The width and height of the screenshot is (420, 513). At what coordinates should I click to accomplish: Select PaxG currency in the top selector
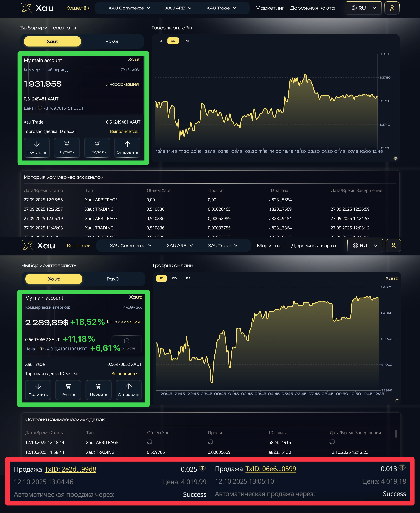pos(111,41)
